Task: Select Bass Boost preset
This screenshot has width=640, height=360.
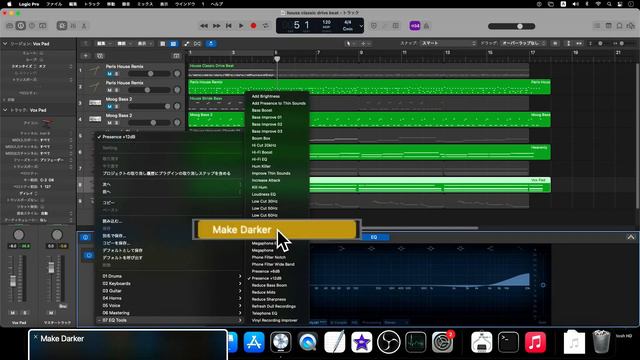Action: [x=262, y=110]
